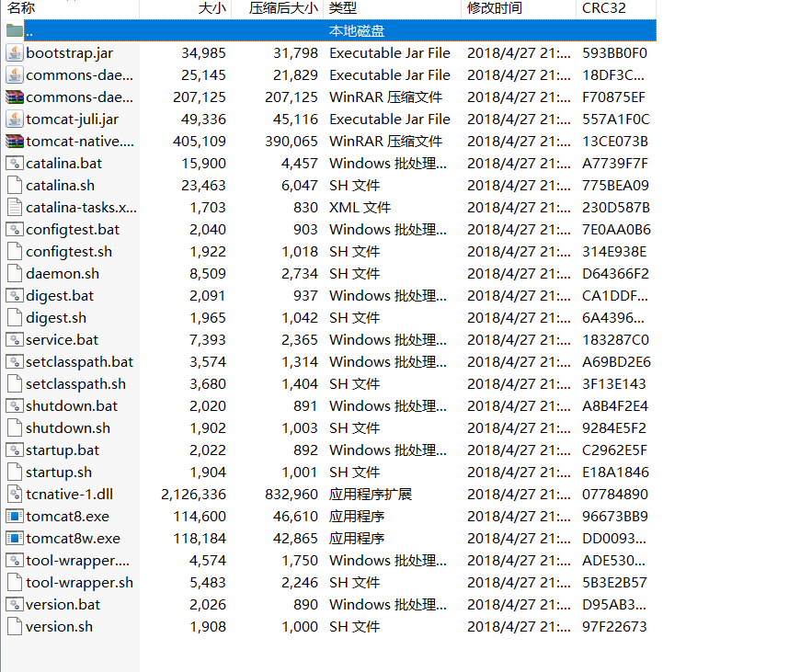Select file name version.sh
Image resolution: width=800 pixels, height=672 pixels.
click(x=59, y=627)
